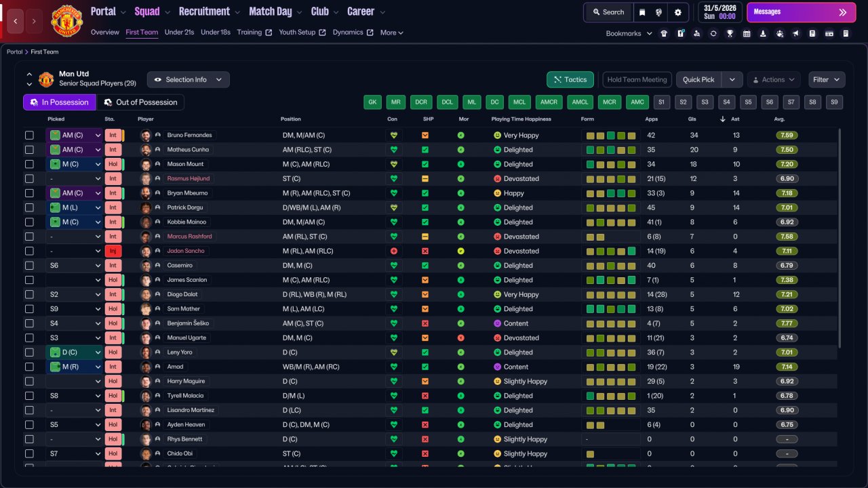This screenshot has width=868, height=488.
Task: Click Manuel Ugarte's red morale icon
Action: coord(461,338)
